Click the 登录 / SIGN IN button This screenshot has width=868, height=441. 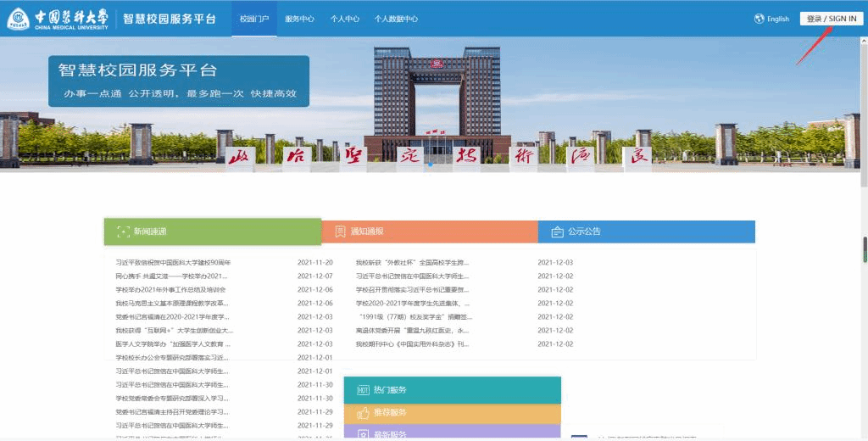pos(831,19)
